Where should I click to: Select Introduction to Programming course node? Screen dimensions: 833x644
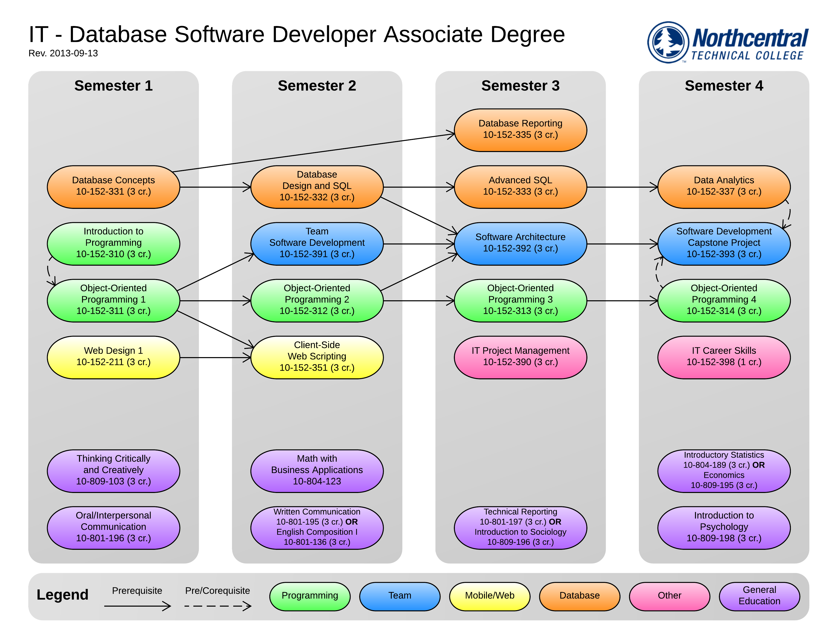[113, 243]
